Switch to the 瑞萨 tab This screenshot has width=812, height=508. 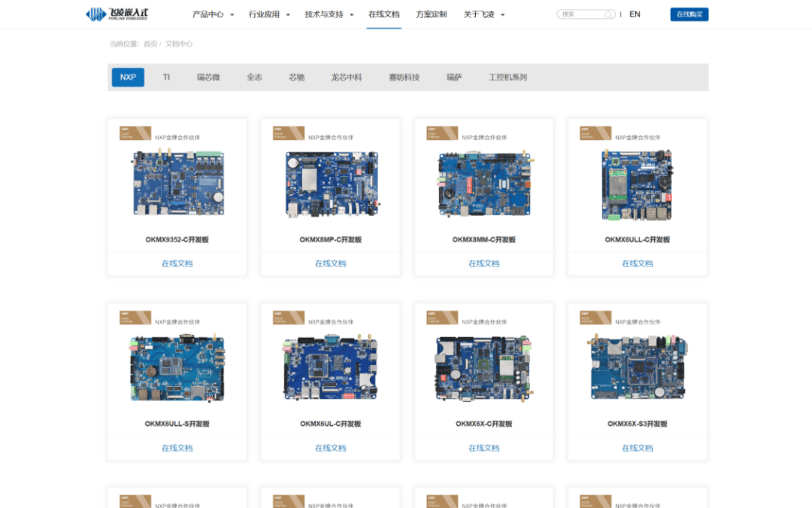point(454,78)
